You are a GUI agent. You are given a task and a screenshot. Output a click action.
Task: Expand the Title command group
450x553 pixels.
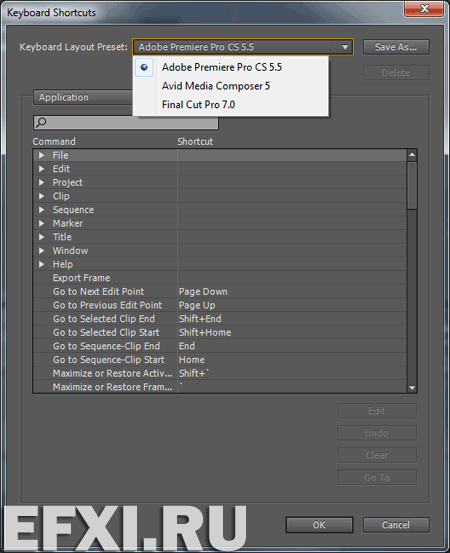pos(42,237)
